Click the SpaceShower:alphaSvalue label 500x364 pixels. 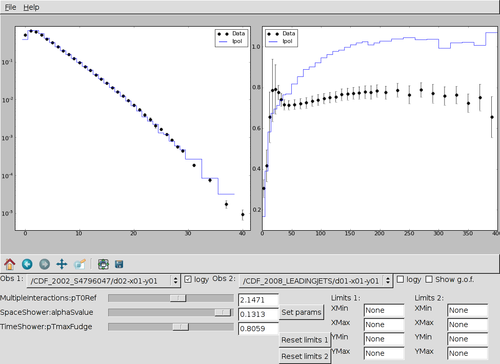[47, 312]
